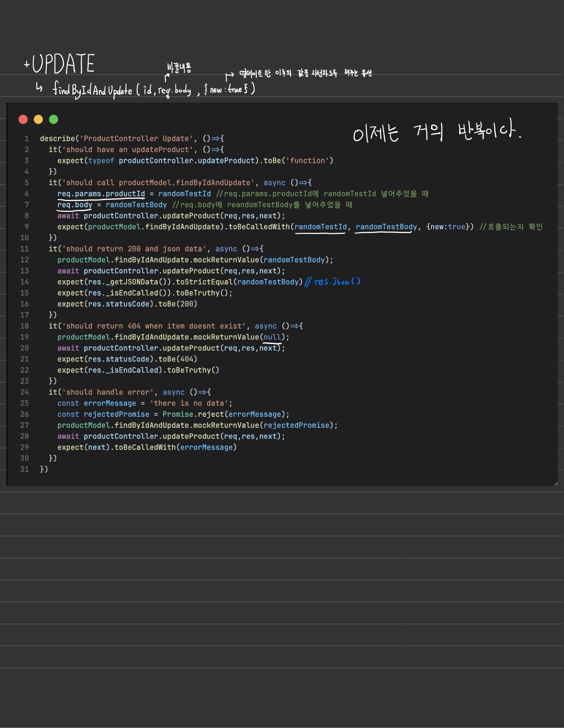Viewport: 564px width, 728px height.
Task: Click the underlined 'randomTestId' on line 9
Action: [x=321, y=227]
